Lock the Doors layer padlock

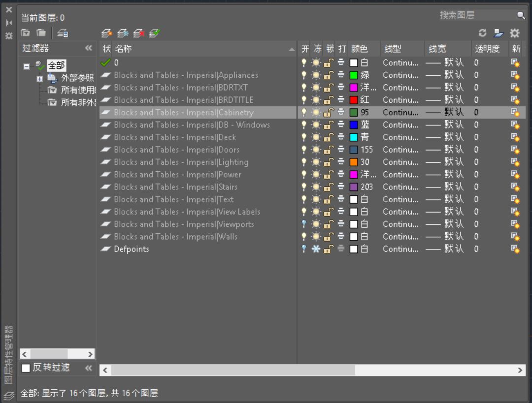tap(329, 150)
